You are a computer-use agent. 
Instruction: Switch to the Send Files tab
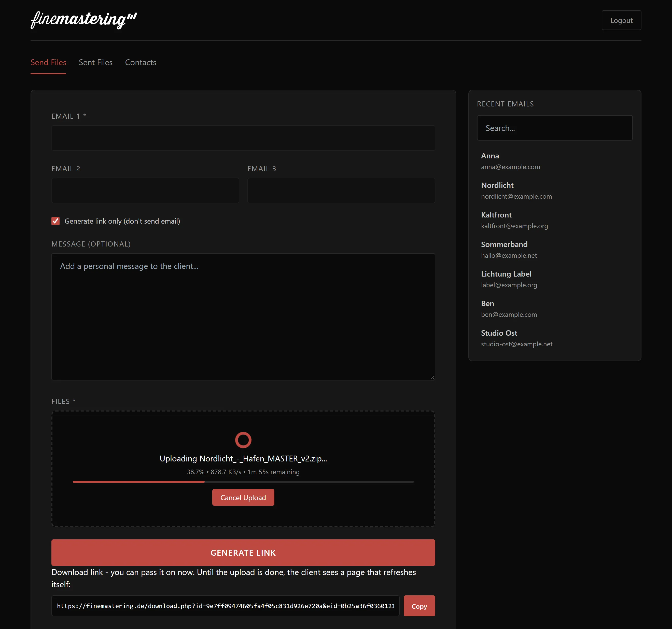click(x=48, y=63)
